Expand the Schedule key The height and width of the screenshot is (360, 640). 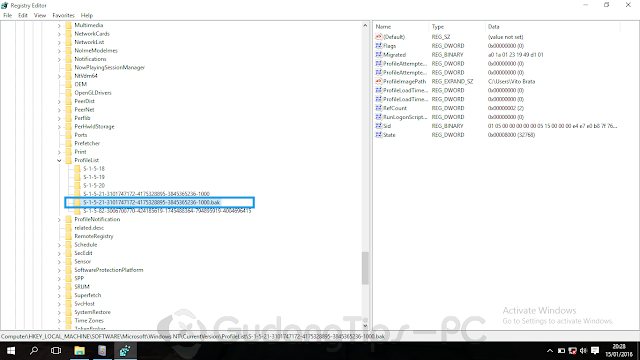(x=59, y=245)
